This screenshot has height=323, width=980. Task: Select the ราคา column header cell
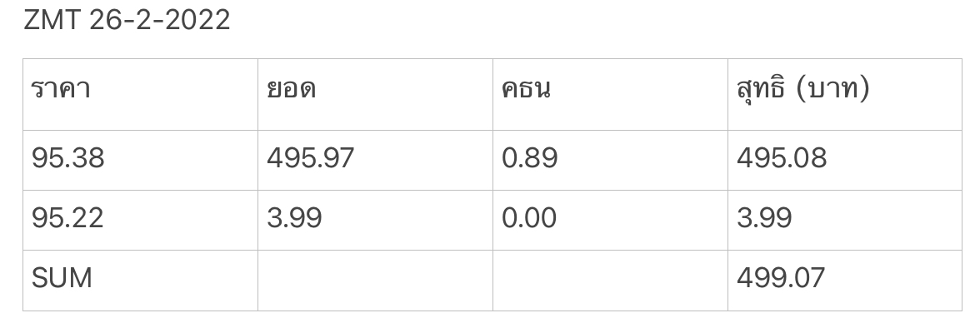click(x=141, y=94)
